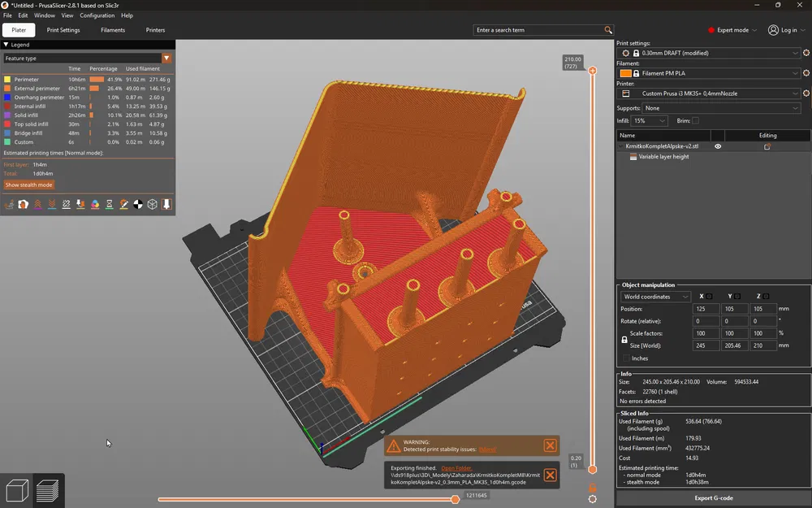812x508 pixels.
Task: Toggle the travel moves visibility icon in legend
Action: tap(9, 205)
